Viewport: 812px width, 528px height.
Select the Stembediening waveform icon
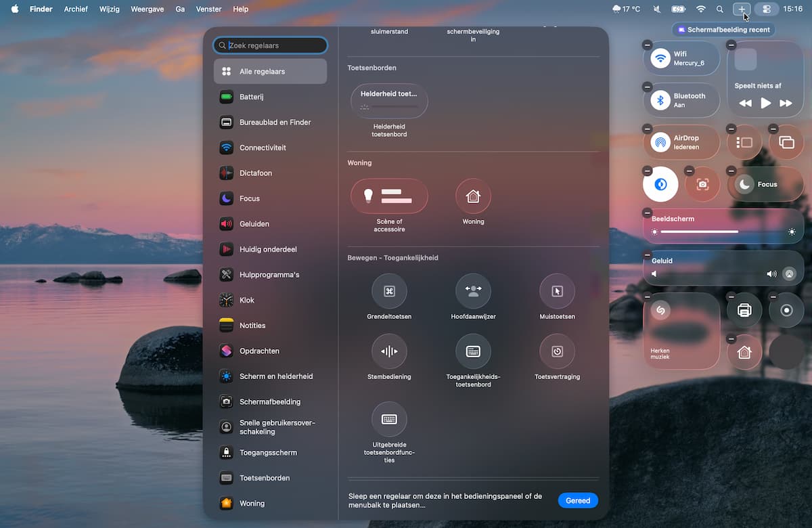389,351
